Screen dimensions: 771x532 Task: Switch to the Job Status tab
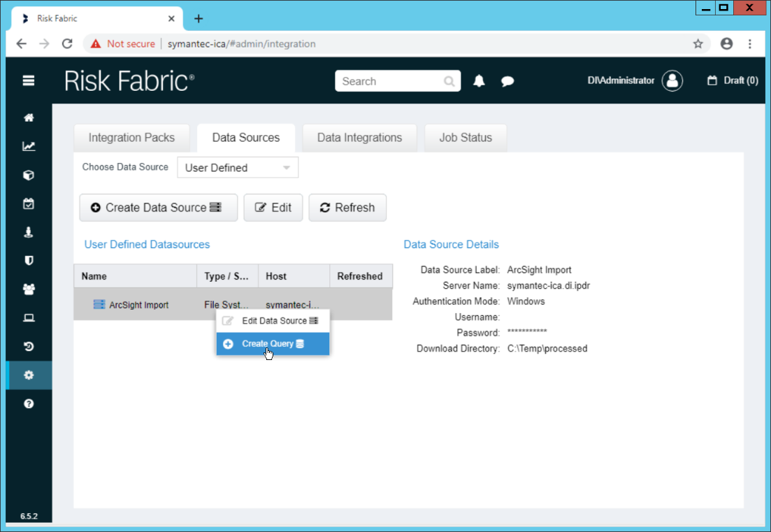point(466,138)
